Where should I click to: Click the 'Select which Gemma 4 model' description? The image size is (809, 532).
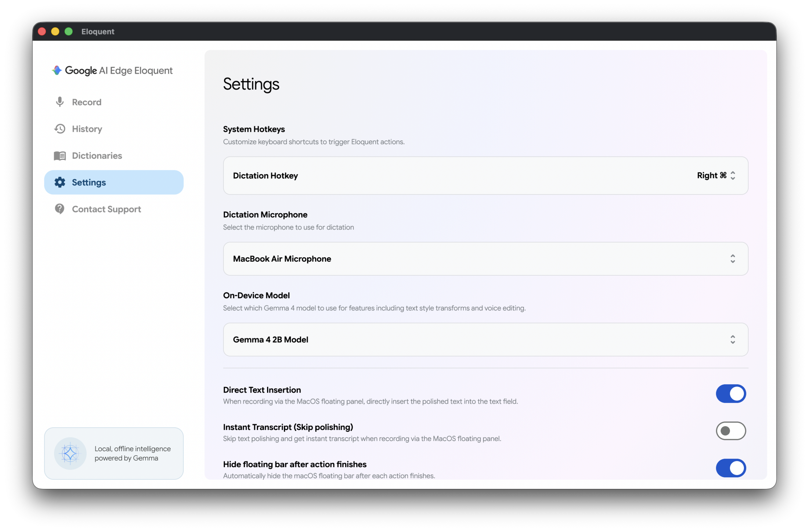click(x=374, y=308)
